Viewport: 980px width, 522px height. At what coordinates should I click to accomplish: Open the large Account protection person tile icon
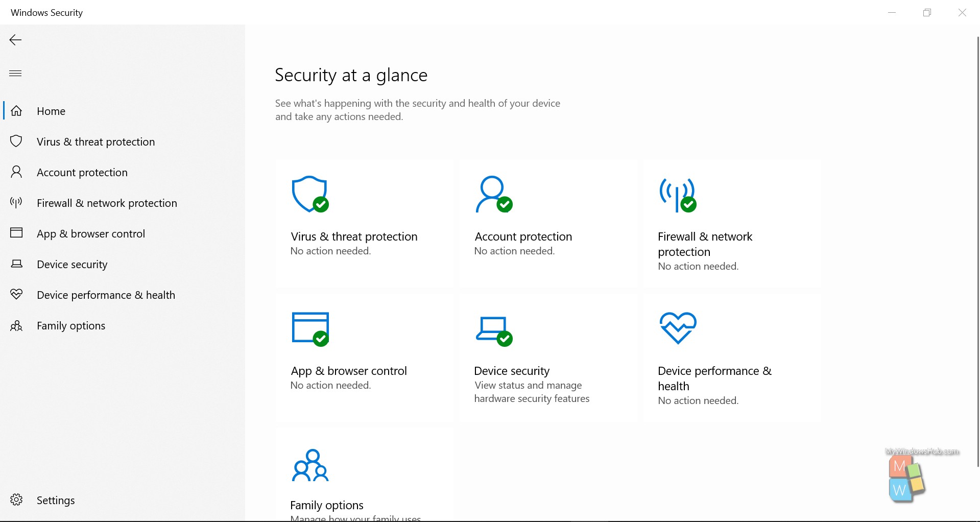494,194
